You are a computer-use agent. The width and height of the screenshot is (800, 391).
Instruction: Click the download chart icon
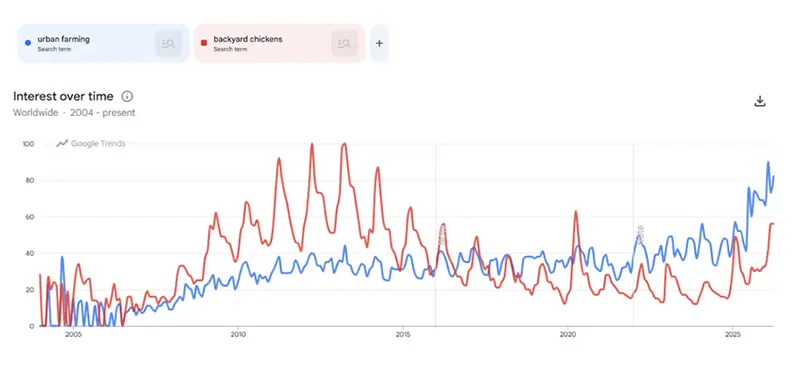click(760, 101)
